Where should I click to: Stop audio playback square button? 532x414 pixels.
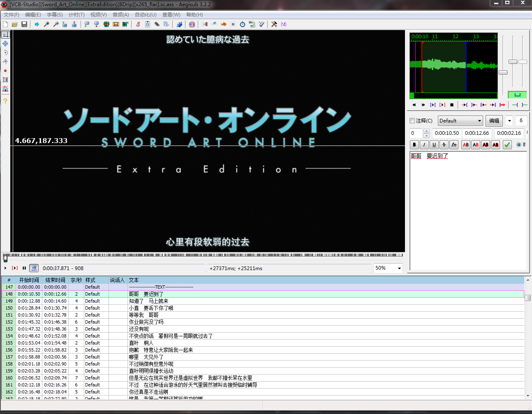[x=452, y=105]
